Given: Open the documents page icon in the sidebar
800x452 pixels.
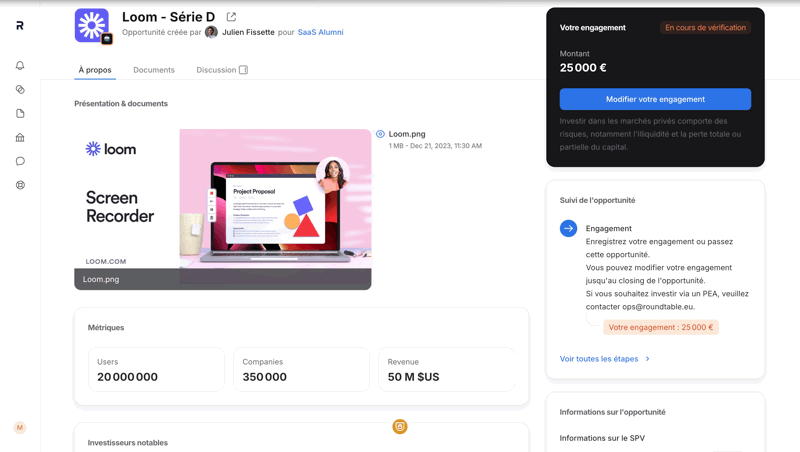Looking at the screenshot, I should pyautogui.click(x=20, y=113).
